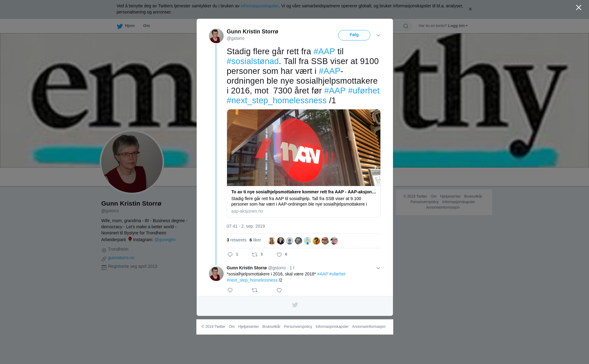The height and width of the screenshot is (364, 589).
Task: Like the main tweet with heart icon
Action: pyautogui.click(x=279, y=255)
